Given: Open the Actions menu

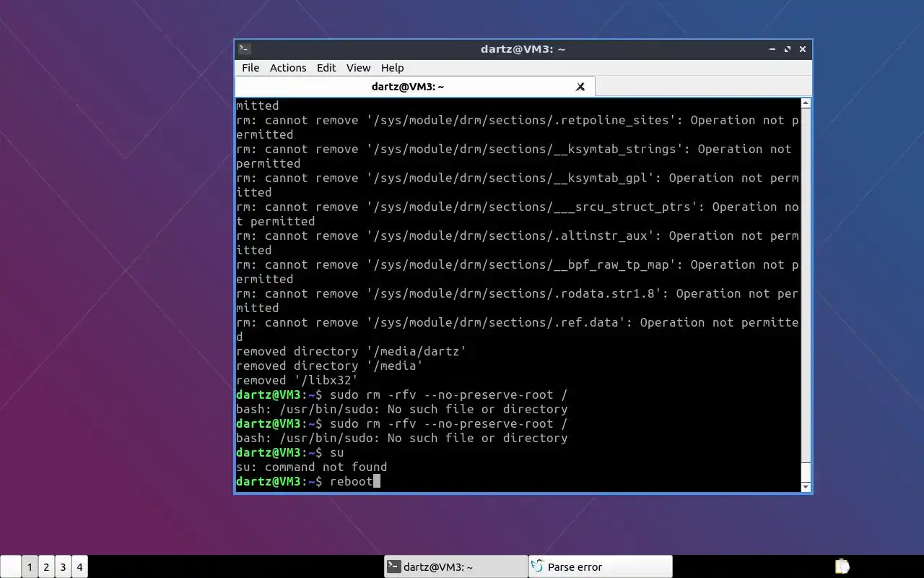Looking at the screenshot, I should (x=288, y=67).
